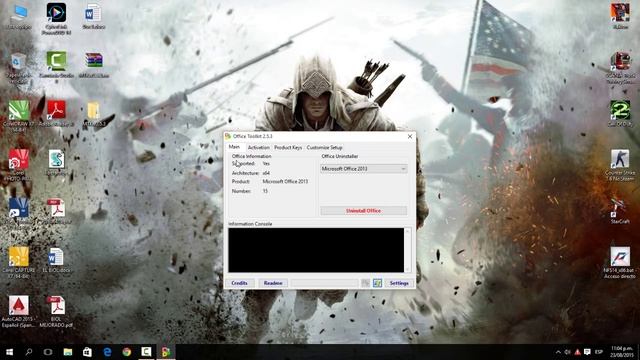
Task: Switch to Camtasia in the taskbar
Action: click(146, 352)
